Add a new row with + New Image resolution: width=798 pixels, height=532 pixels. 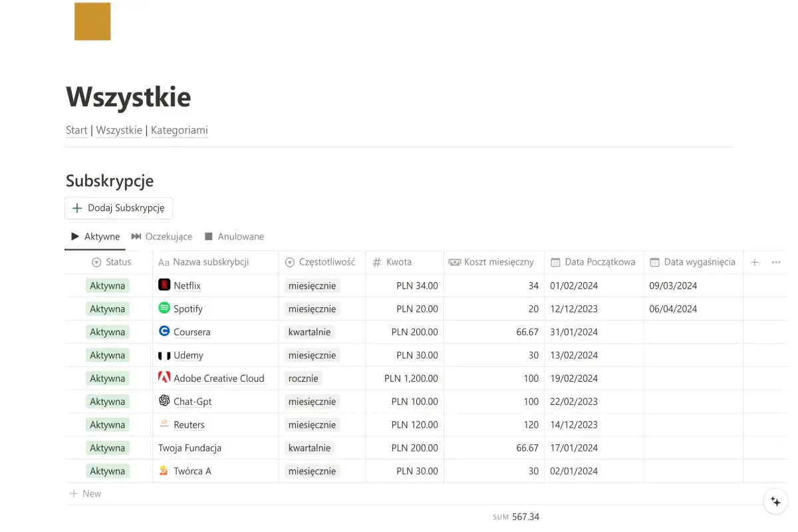pos(86,493)
